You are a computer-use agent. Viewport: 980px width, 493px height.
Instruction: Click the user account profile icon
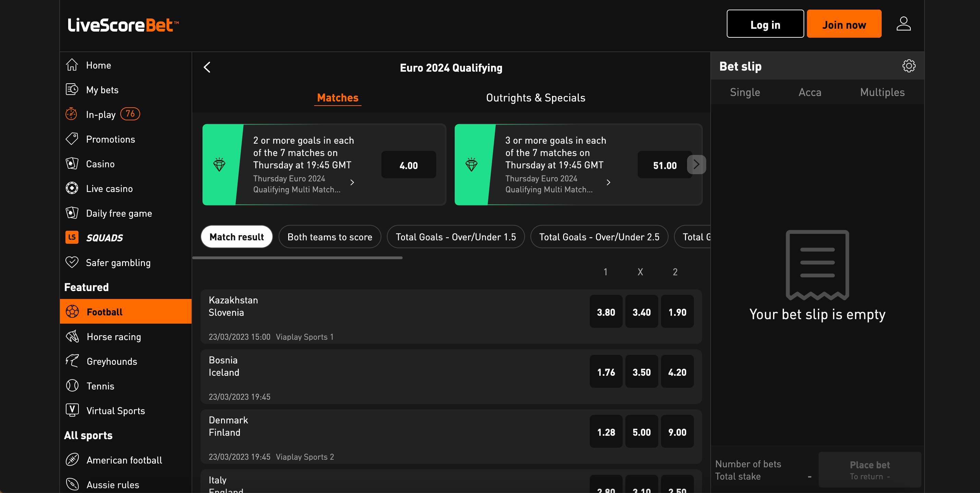coord(903,24)
